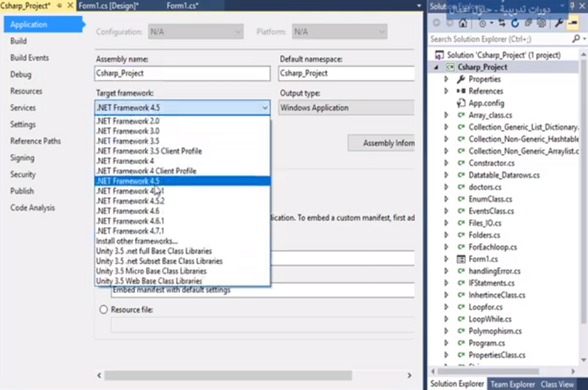The width and height of the screenshot is (588, 390).
Task: Click the Pending Changes Filter clock icon
Action: [482, 23]
